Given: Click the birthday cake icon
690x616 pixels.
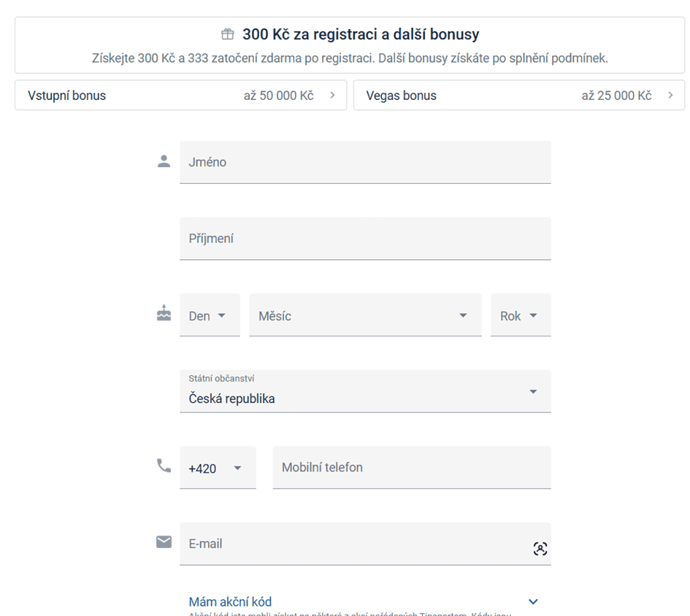Looking at the screenshot, I should click(x=164, y=313).
